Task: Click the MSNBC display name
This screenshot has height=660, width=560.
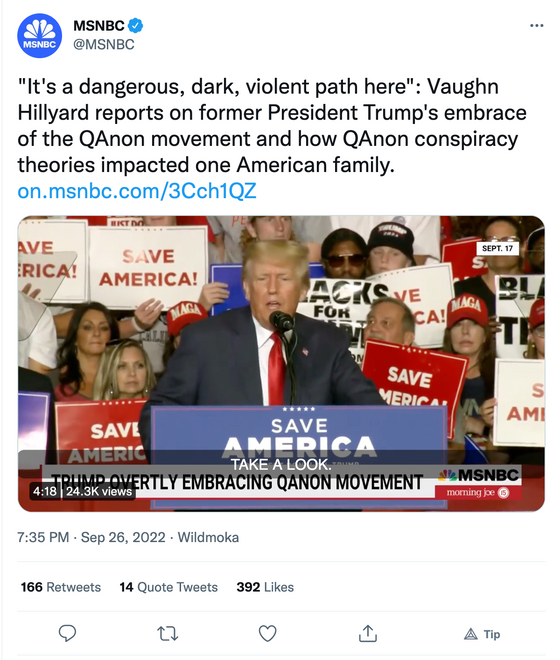Action: click(x=99, y=26)
